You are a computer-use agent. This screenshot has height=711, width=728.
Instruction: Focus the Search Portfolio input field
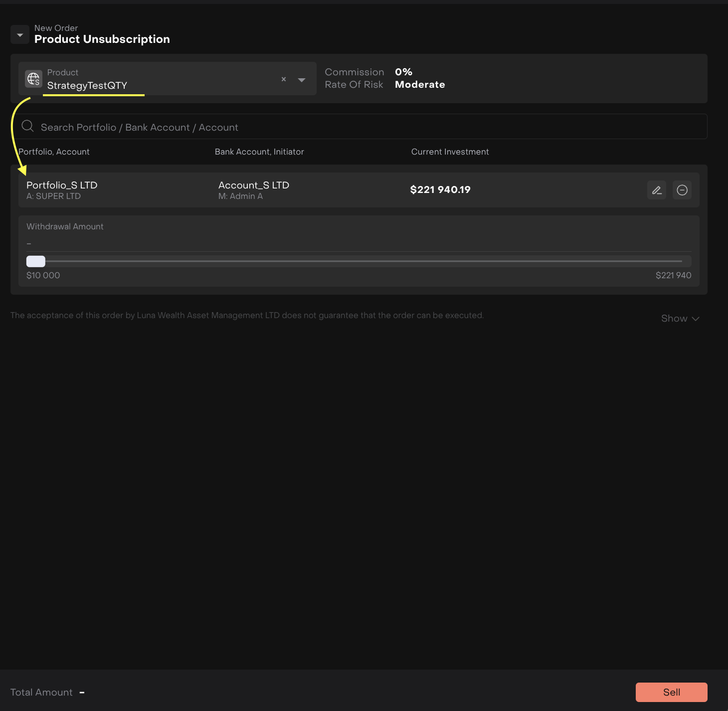click(x=349, y=127)
